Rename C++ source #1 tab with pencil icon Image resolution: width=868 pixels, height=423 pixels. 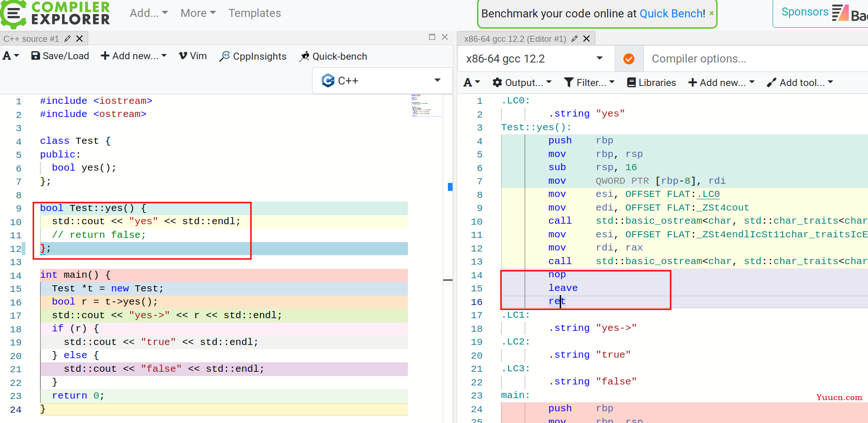coord(67,39)
